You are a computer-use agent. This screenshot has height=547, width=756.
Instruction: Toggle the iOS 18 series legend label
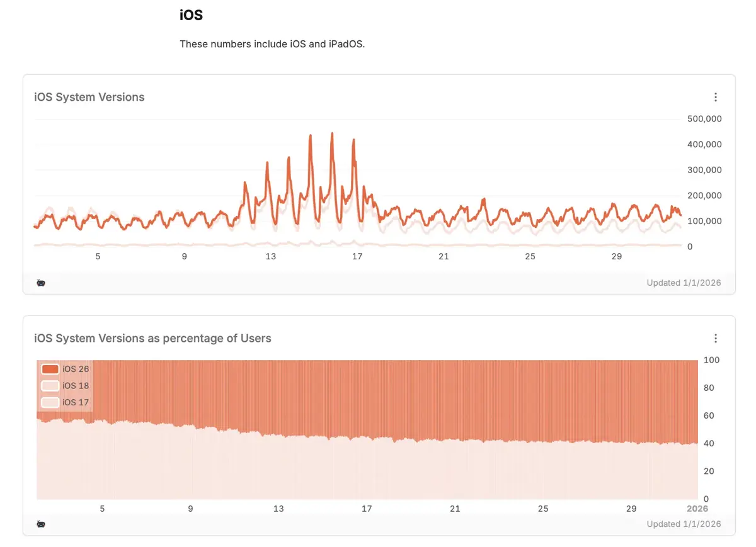coord(76,386)
